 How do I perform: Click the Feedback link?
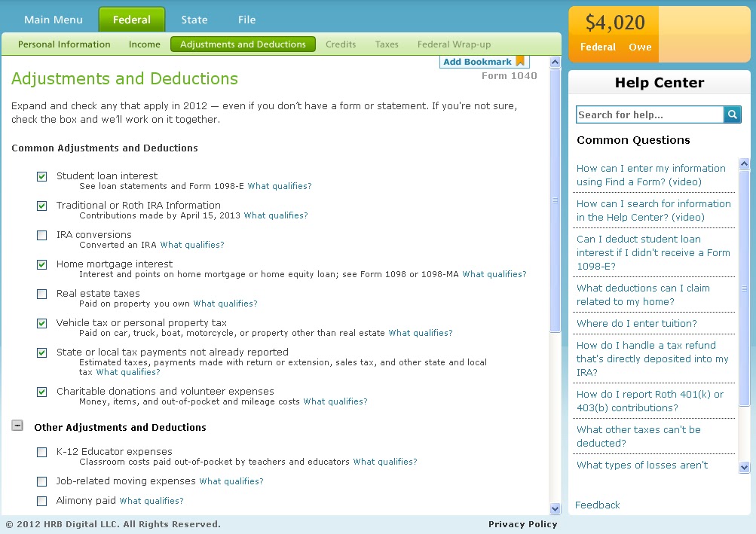tap(597, 505)
